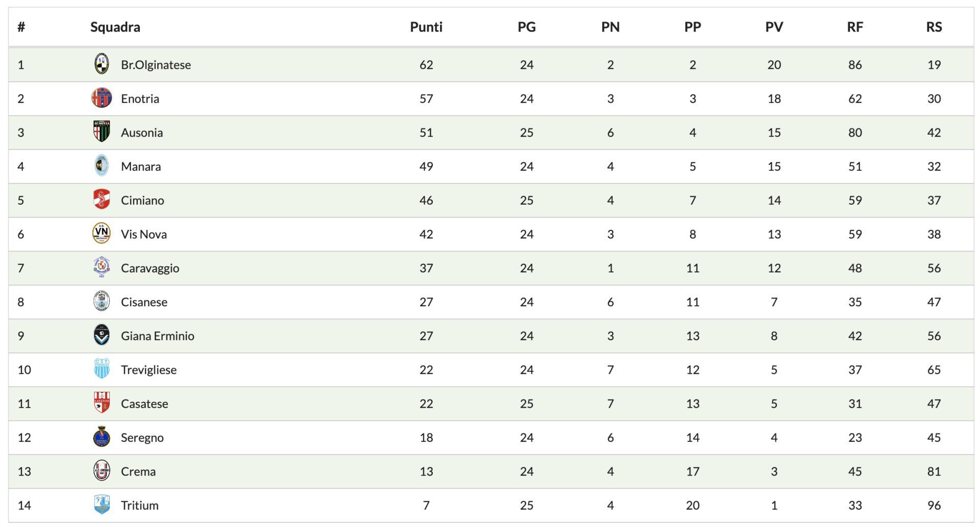The height and width of the screenshot is (527, 980).
Task: Click the Crema points cell showing 13
Action: coord(426,471)
